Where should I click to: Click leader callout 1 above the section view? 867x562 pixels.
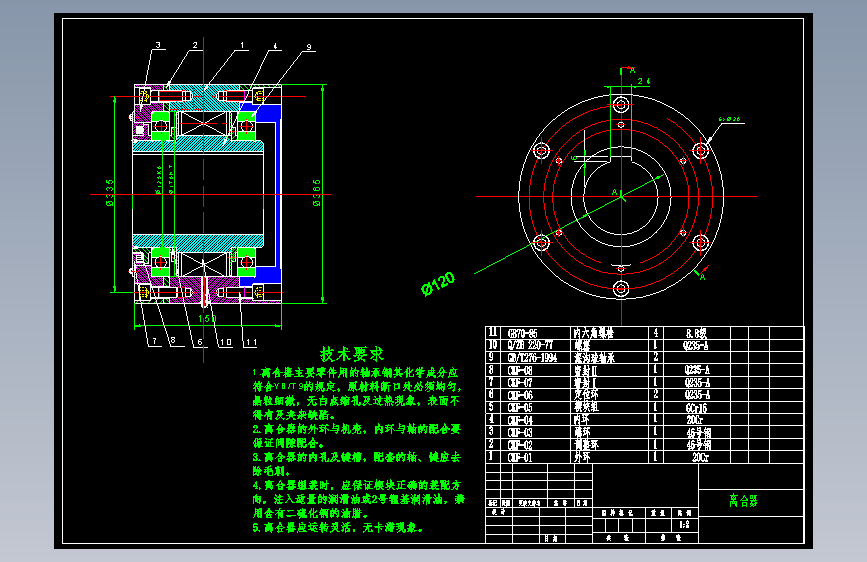coord(242,45)
